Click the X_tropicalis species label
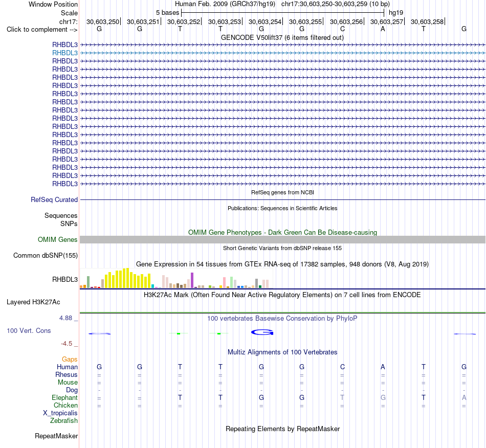Screen dimensions: 486x448 60,413
